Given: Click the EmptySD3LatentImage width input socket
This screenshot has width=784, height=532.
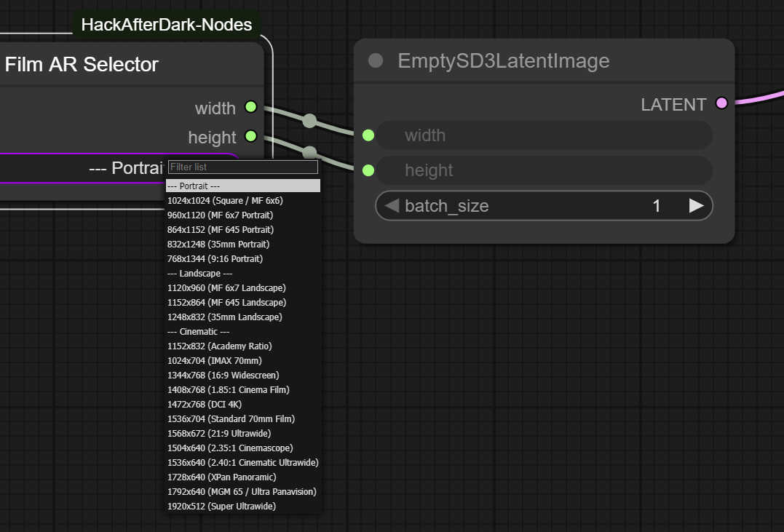Looking at the screenshot, I should [x=368, y=135].
